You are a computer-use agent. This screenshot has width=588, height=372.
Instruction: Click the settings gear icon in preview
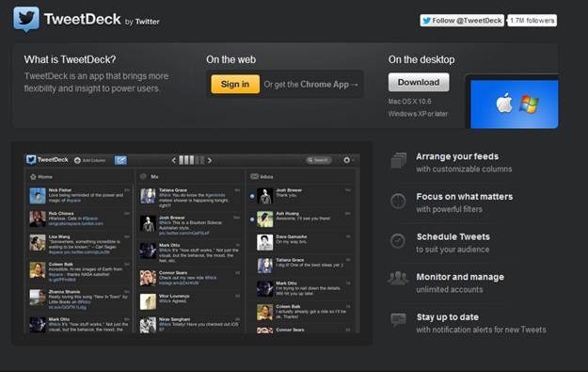[346, 160]
